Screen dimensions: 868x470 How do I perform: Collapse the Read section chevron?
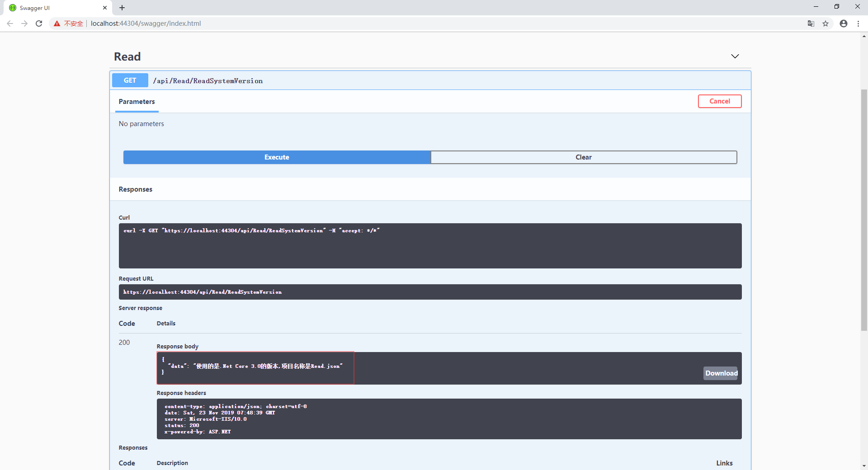tap(735, 56)
